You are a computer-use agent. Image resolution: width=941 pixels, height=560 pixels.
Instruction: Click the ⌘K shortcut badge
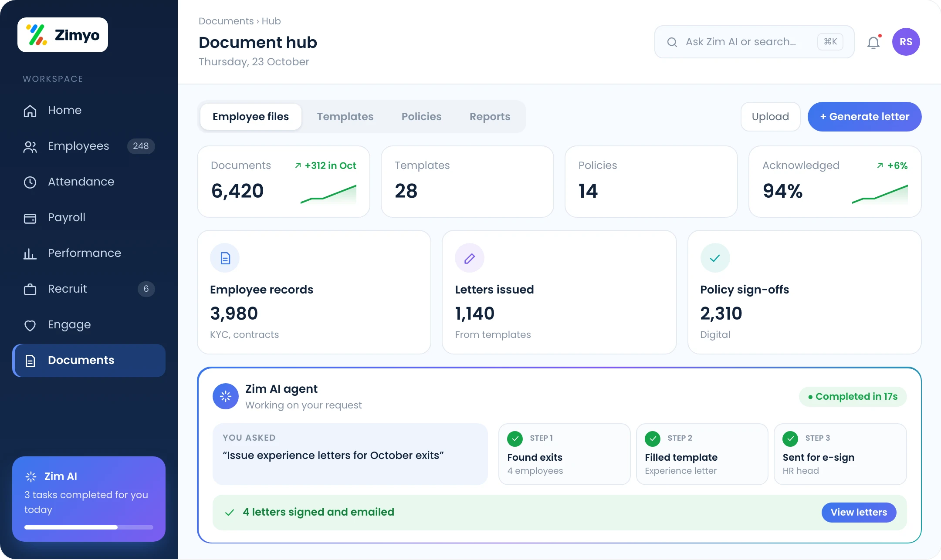(830, 42)
